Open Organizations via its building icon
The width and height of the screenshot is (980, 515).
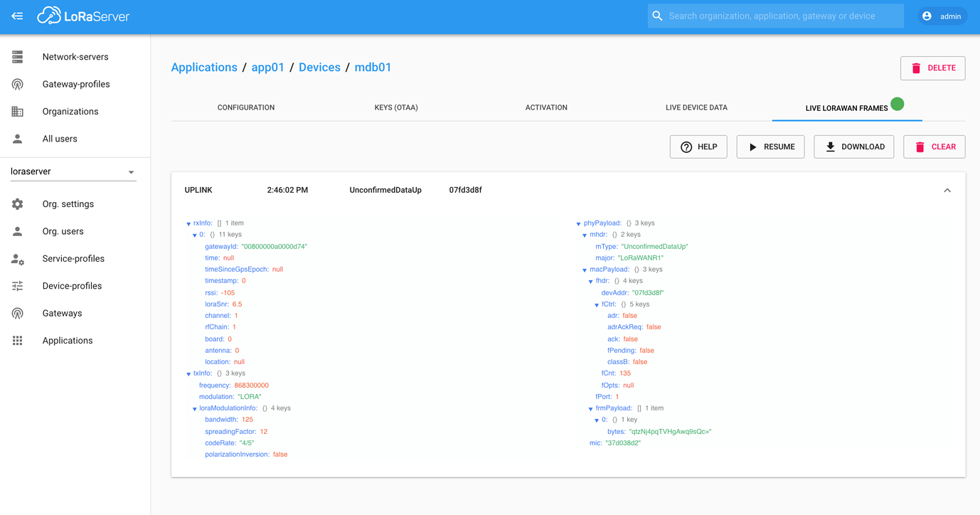[17, 111]
